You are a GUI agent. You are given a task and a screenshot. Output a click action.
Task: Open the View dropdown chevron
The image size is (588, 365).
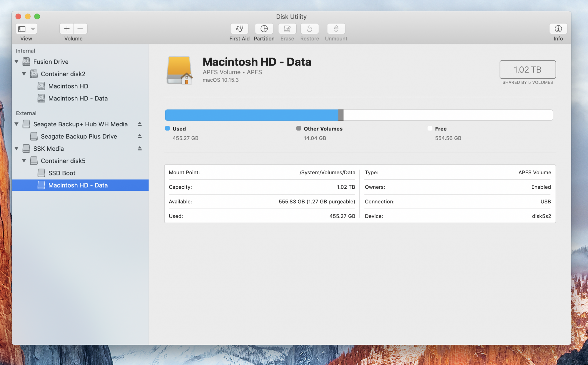[33, 29]
